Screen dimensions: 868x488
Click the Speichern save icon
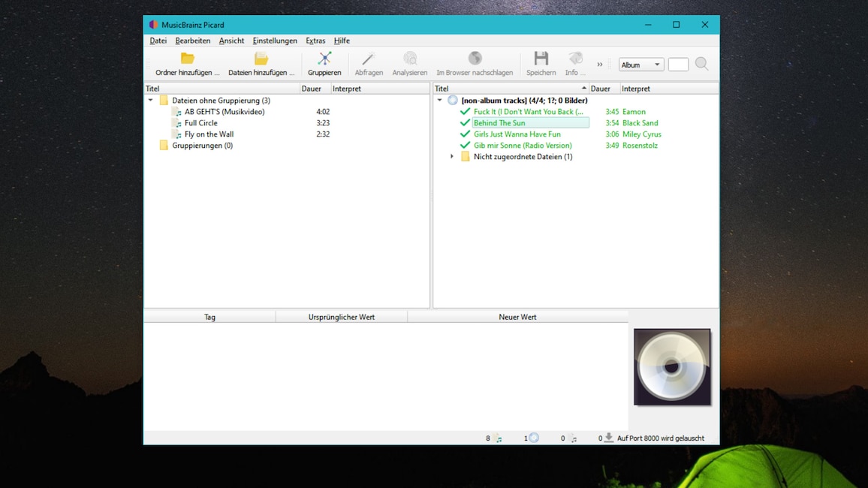[x=540, y=59]
